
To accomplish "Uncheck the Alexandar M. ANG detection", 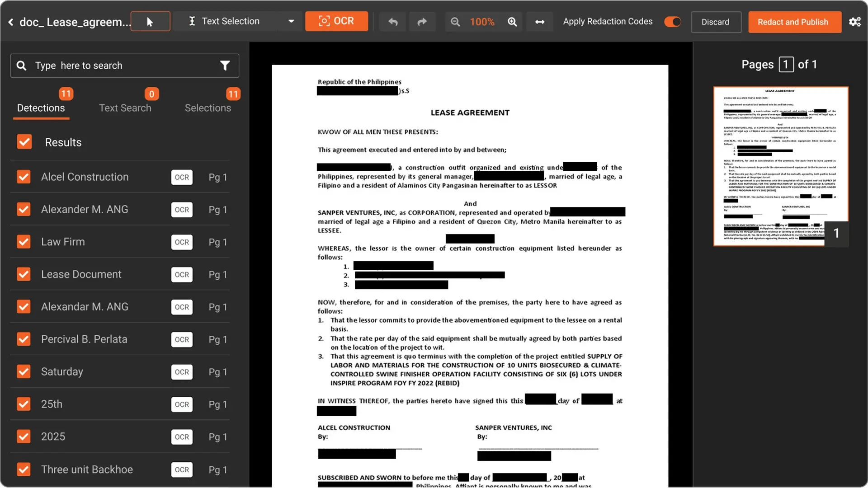I will 24,307.
